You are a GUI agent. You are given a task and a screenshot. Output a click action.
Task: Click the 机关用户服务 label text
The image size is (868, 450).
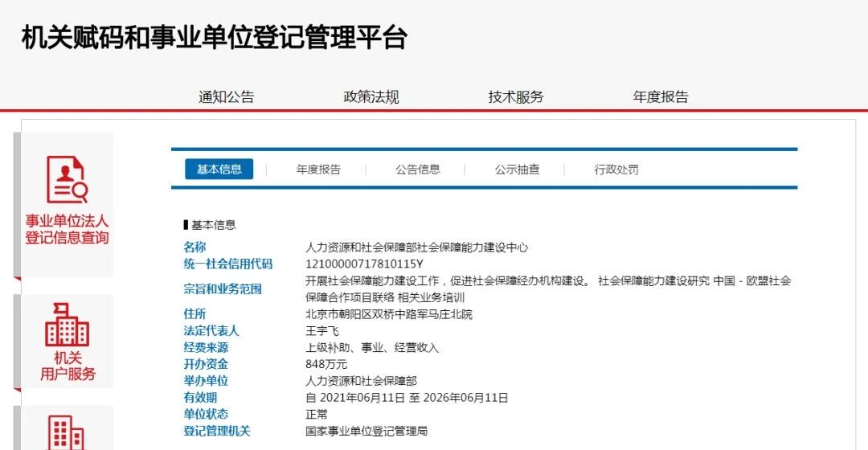click(68, 366)
